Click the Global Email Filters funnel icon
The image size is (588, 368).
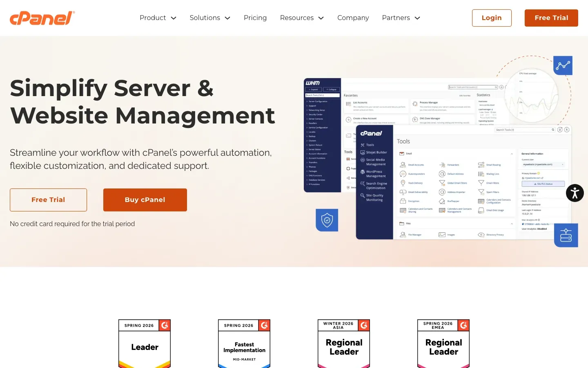[x=442, y=183]
